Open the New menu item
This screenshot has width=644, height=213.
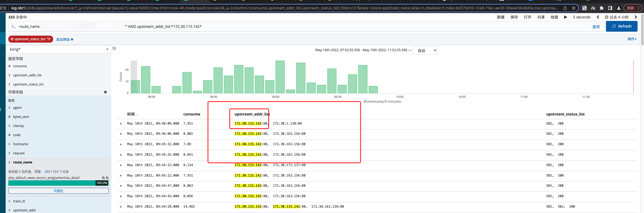pyautogui.click(x=501, y=17)
